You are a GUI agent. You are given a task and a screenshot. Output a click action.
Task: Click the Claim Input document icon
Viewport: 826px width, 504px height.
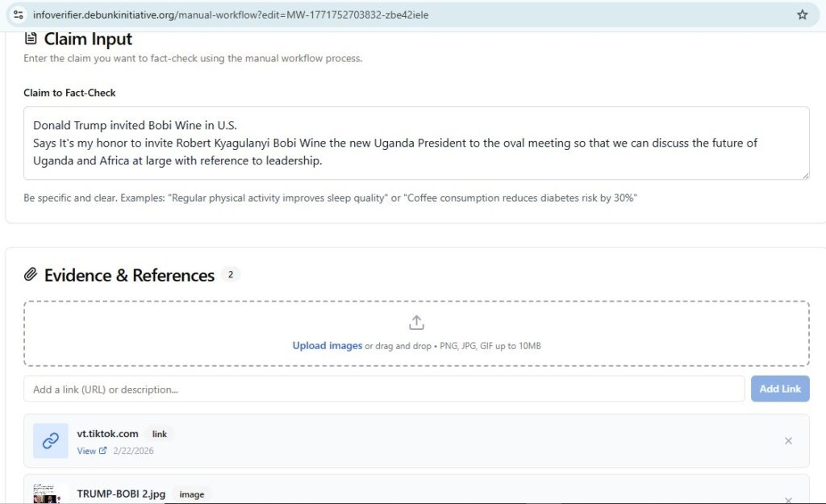tap(31, 39)
